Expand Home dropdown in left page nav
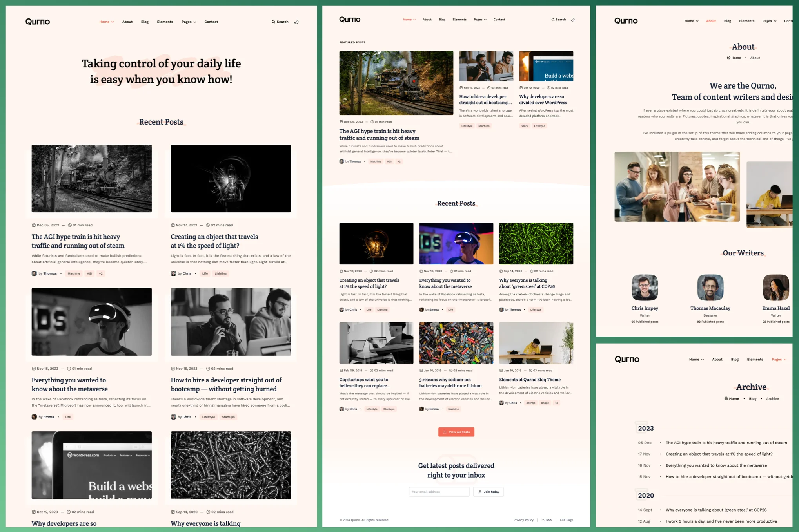This screenshot has height=532, width=799. click(x=107, y=22)
